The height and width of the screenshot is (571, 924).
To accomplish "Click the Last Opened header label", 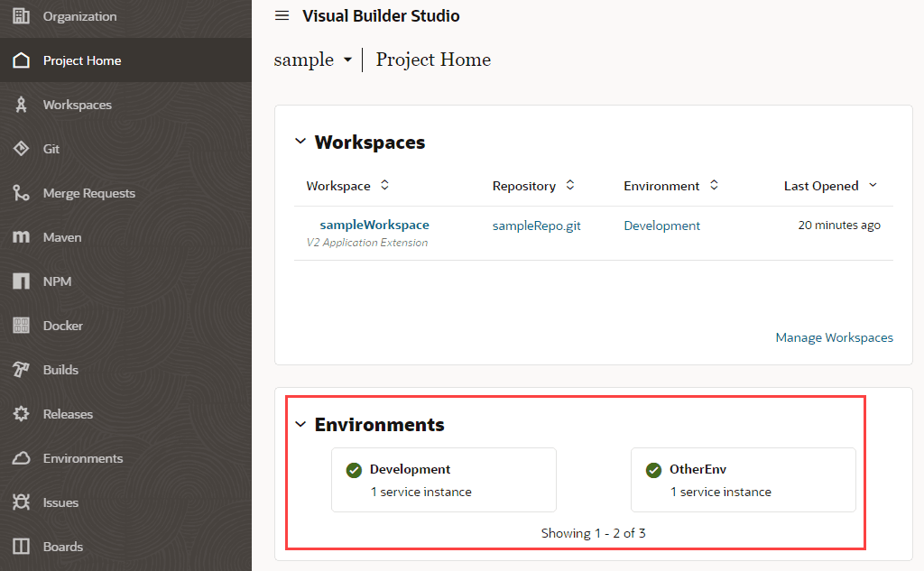I will [821, 186].
